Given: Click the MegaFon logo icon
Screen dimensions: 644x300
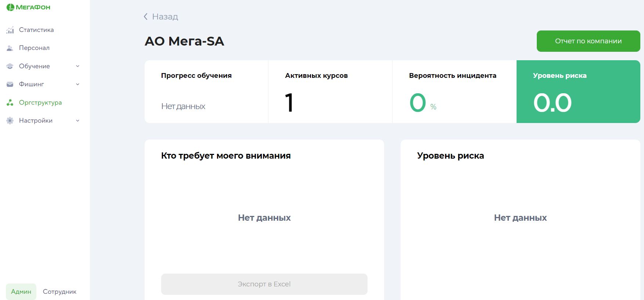Looking at the screenshot, I should point(10,7).
